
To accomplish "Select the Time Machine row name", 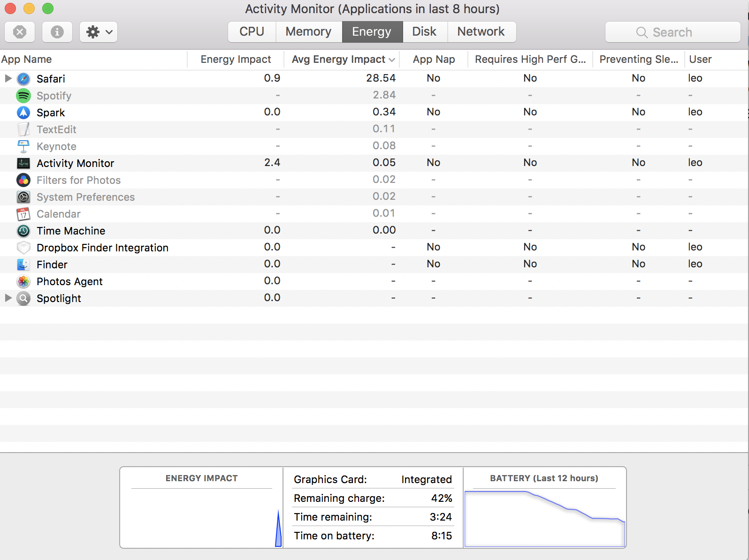I will tap(71, 231).
